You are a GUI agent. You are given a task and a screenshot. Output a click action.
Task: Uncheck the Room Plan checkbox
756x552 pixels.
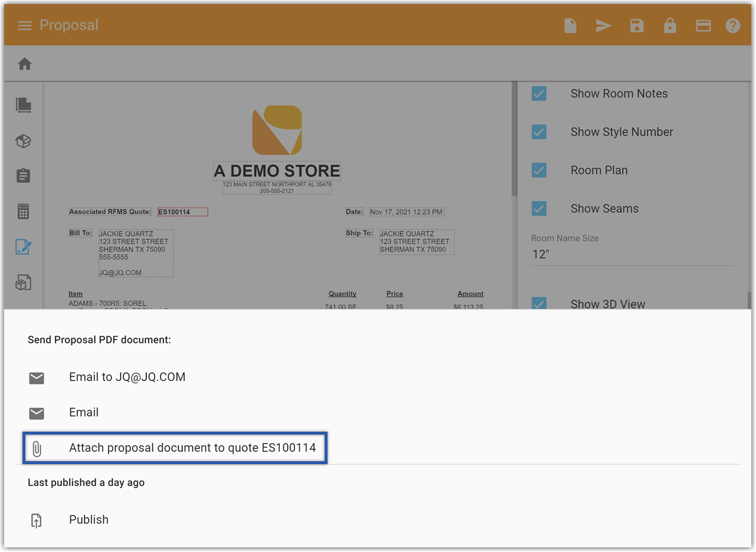coord(539,170)
